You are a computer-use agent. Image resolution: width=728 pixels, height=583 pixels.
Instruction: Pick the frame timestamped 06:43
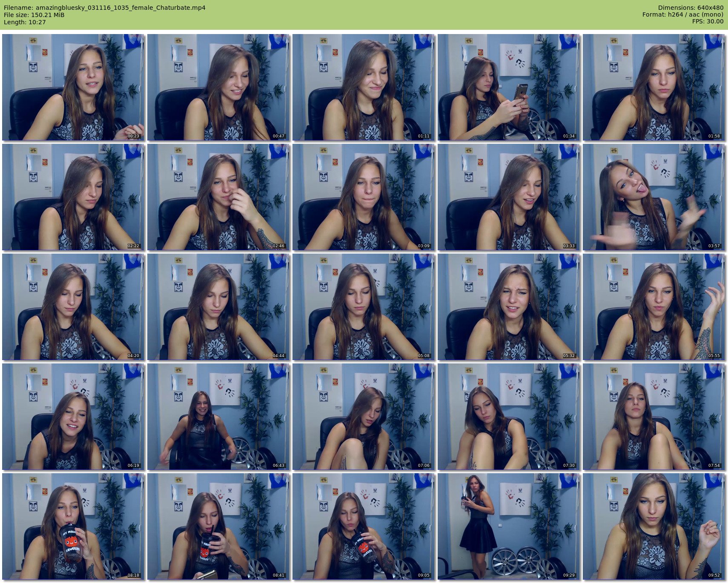218,417
